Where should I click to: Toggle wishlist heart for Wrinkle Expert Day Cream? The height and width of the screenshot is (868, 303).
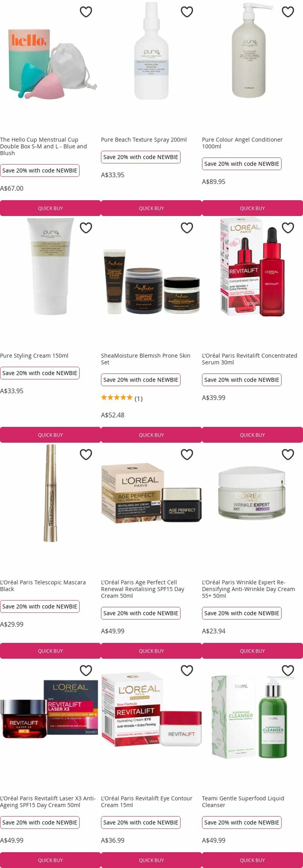point(287,455)
